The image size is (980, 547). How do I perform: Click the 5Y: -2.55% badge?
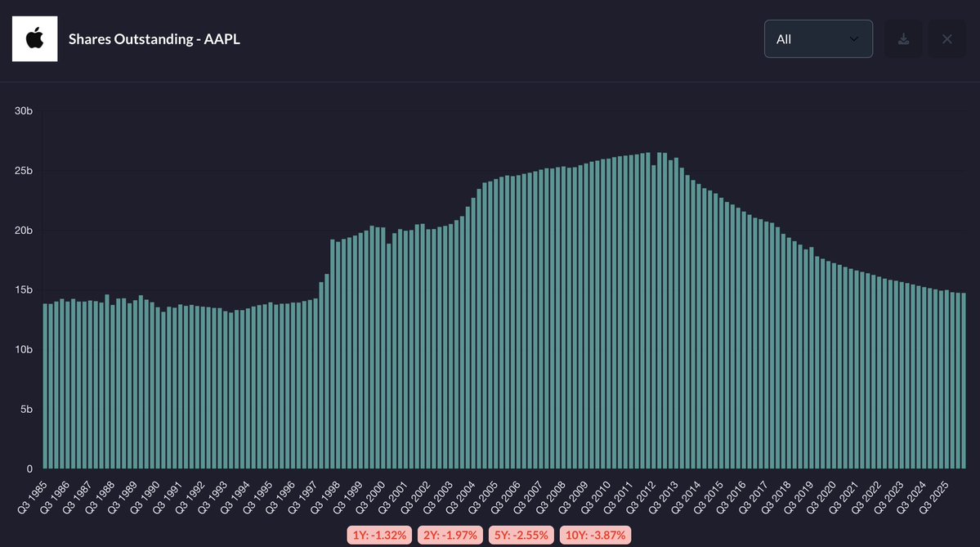click(x=521, y=535)
